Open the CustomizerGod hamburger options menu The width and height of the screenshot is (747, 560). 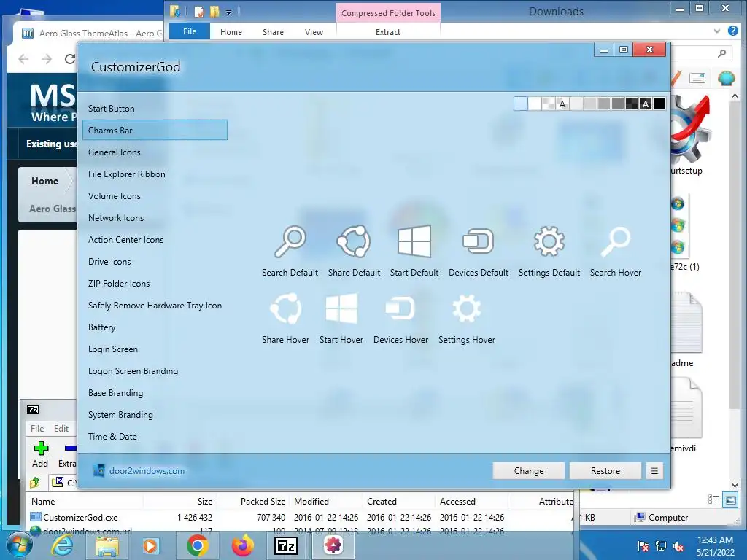click(654, 471)
